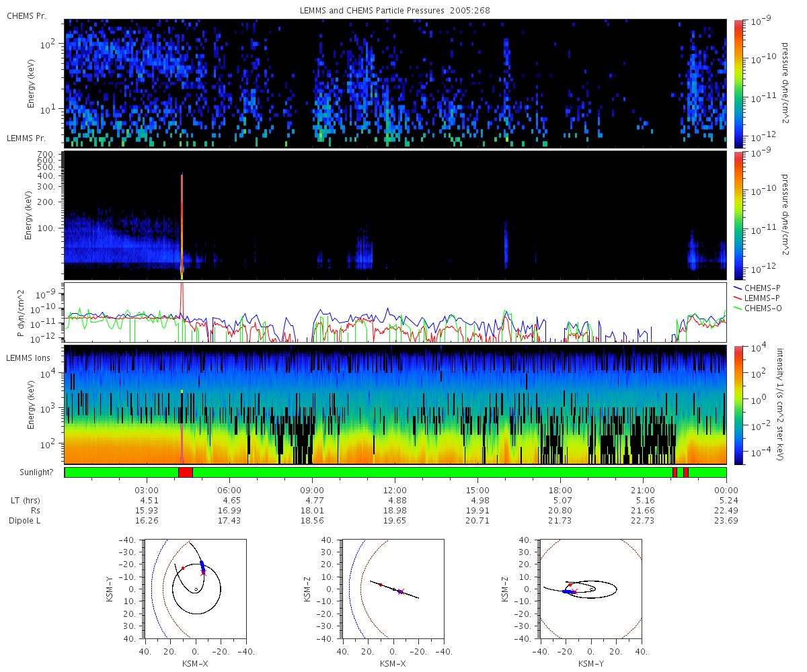This screenshot has width=807, height=672.
Task: Click the CHEMS pressure color bar
Action: [738, 83]
